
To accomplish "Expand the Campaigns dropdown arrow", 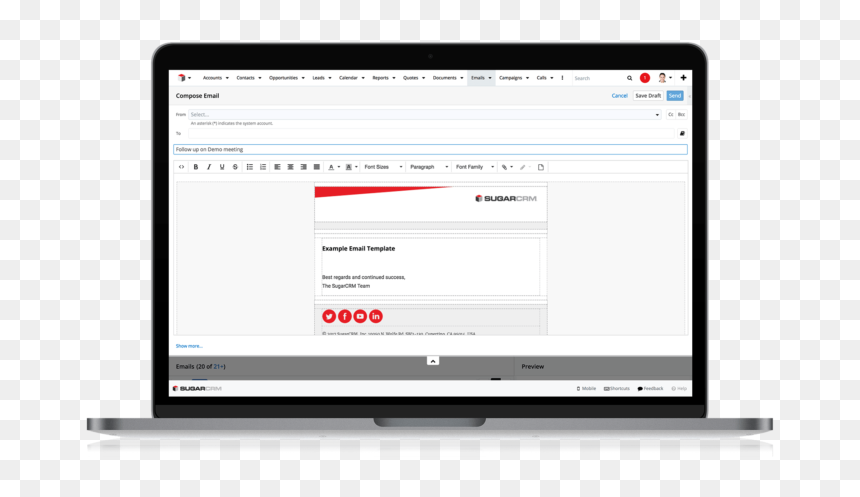I will coord(528,78).
